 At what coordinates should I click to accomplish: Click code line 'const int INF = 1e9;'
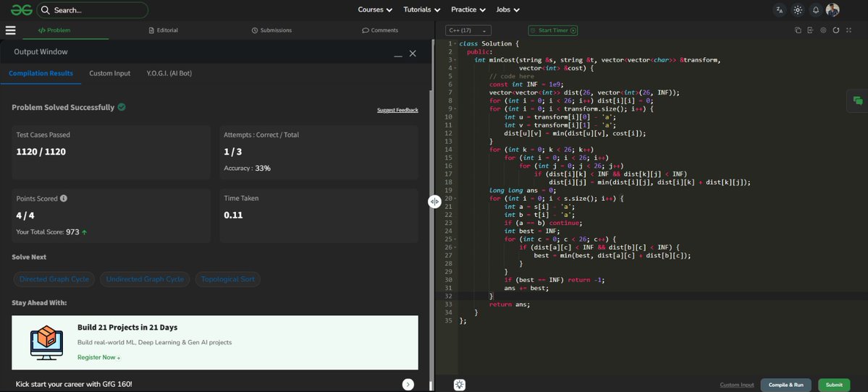click(526, 85)
